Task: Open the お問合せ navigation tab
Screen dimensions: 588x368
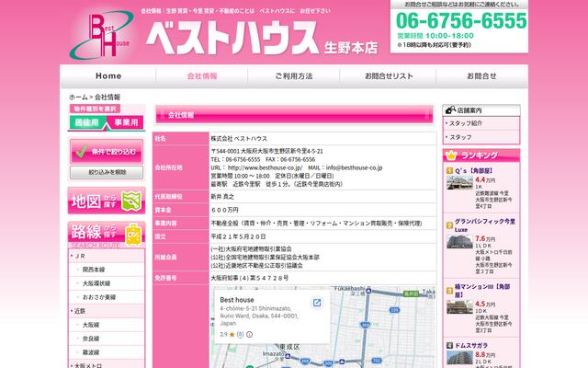Action: click(481, 75)
